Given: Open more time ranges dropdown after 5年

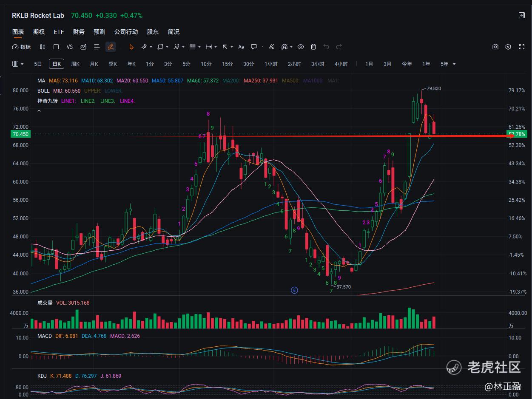Looking at the screenshot, I should click(454, 64).
